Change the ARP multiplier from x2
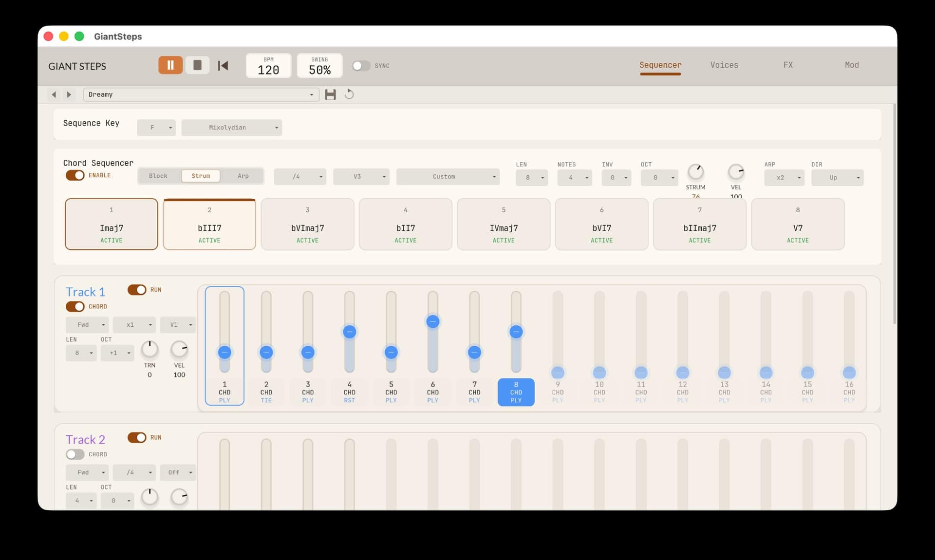 [784, 178]
